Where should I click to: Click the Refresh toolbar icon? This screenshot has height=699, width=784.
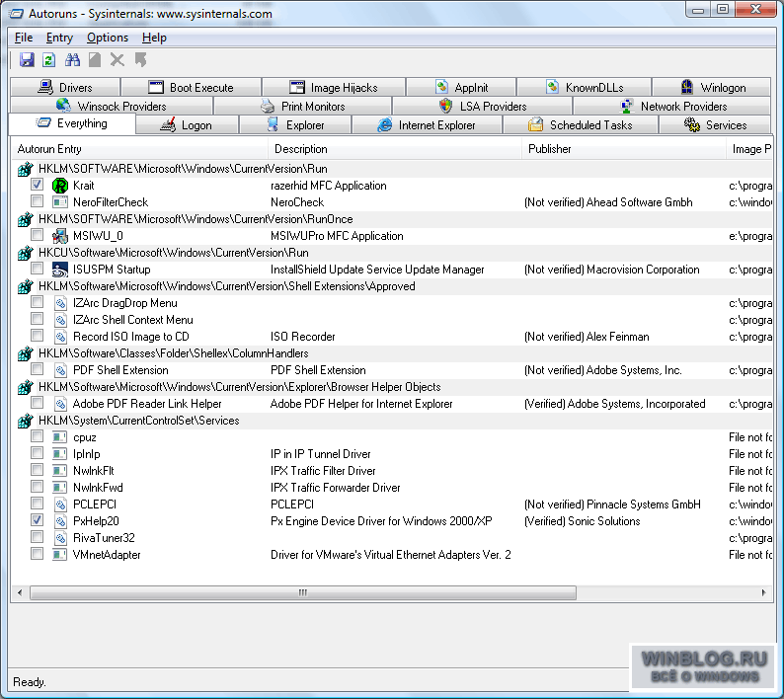coord(48,60)
